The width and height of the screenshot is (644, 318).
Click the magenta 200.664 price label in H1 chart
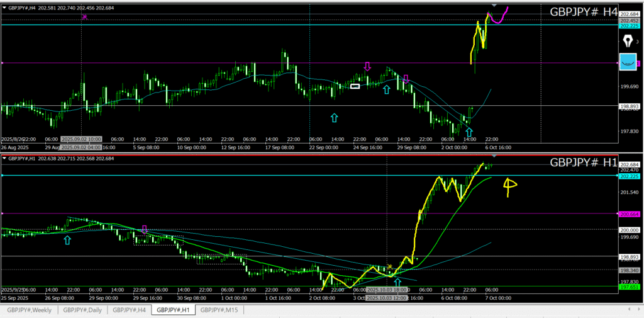pyautogui.click(x=629, y=215)
